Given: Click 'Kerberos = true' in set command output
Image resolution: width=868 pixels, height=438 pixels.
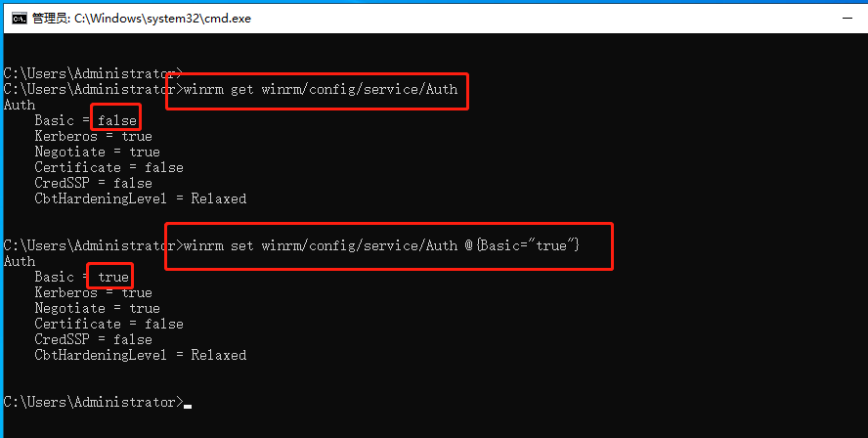Looking at the screenshot, I should (x=93, y=292).
